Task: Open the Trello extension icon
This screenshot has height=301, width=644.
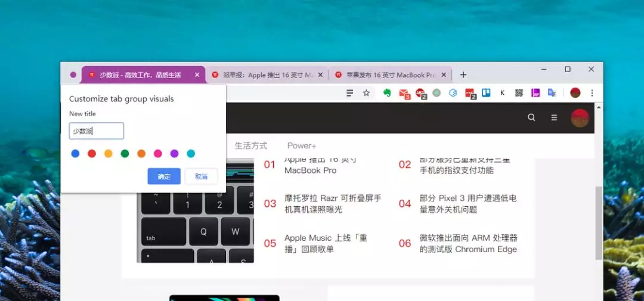Action: [x=486, y=93]
